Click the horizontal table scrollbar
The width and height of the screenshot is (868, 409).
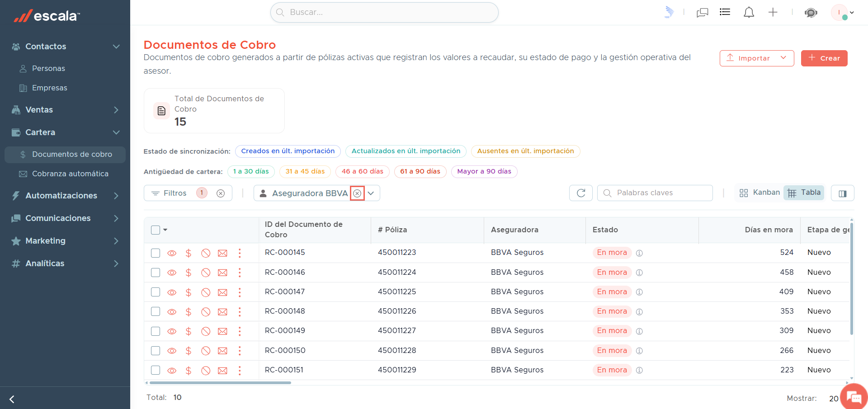220,383
